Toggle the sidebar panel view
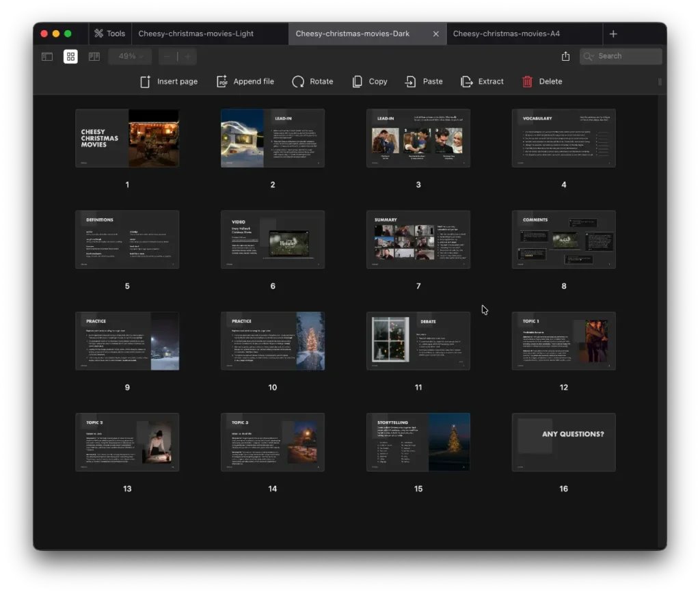The image size is (700, 594). (x=47, y=56)
